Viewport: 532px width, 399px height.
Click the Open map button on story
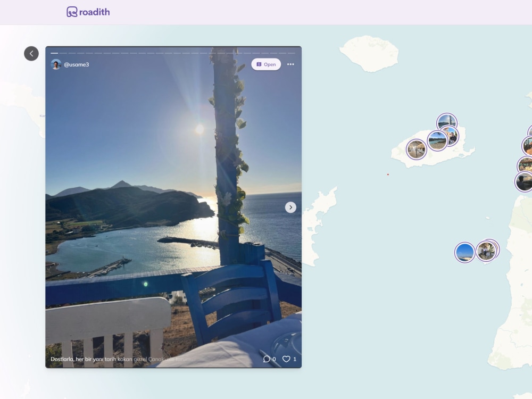coord(266,64)
